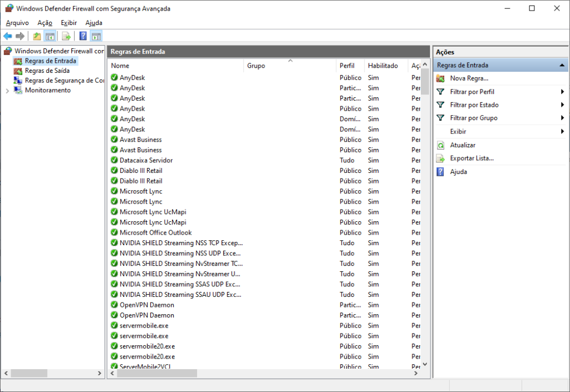Click the blue Back arrow in toolbar
570x392 pixels.
[x=8, y=36]
